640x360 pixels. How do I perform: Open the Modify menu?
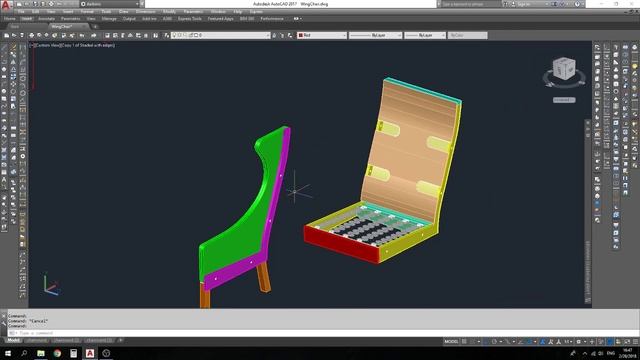(169, 12)
